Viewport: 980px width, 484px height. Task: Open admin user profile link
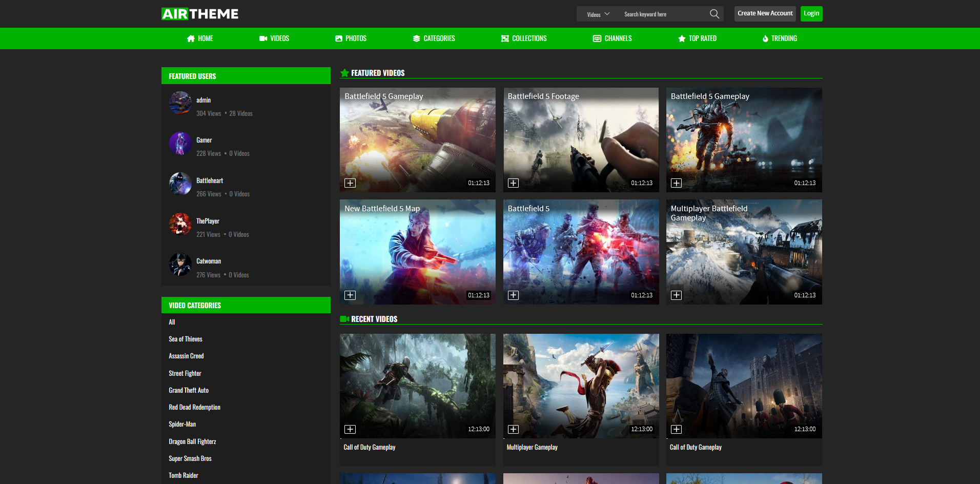[203, 100]
